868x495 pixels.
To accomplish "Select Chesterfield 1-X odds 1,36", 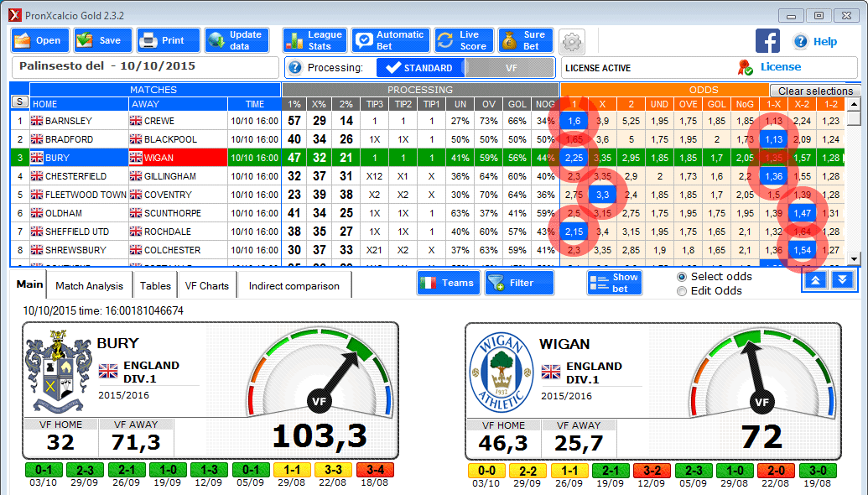I will pyautogui.click(x=773, y=176).
